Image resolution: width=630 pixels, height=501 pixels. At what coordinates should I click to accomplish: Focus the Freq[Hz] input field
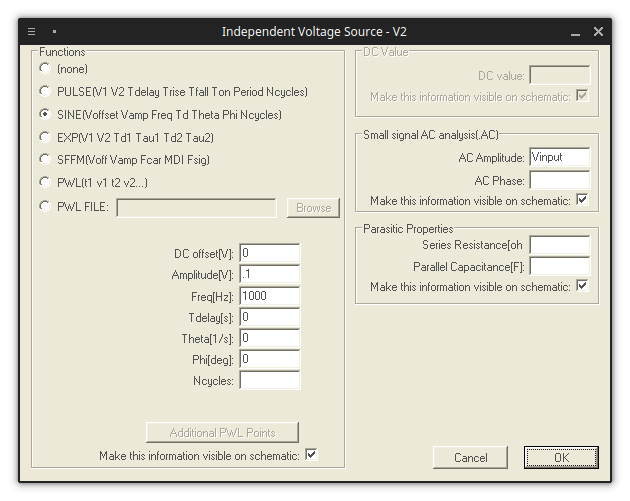point(270,296)
